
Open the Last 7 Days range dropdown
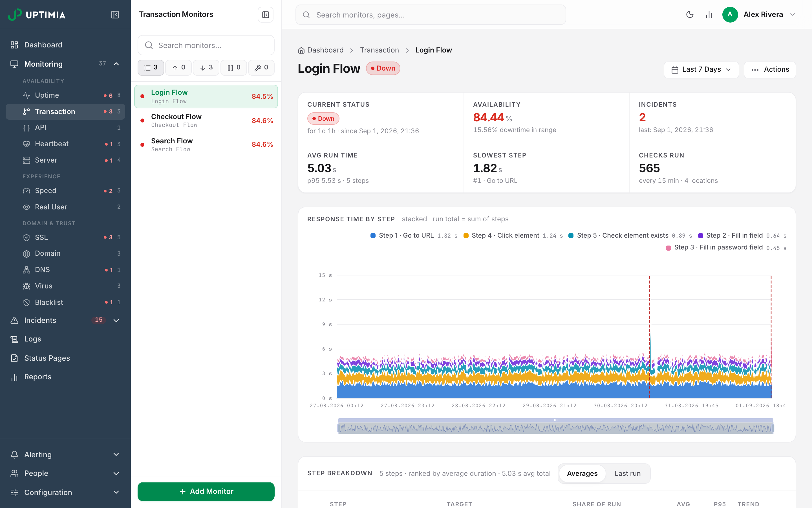coord(701,69)
